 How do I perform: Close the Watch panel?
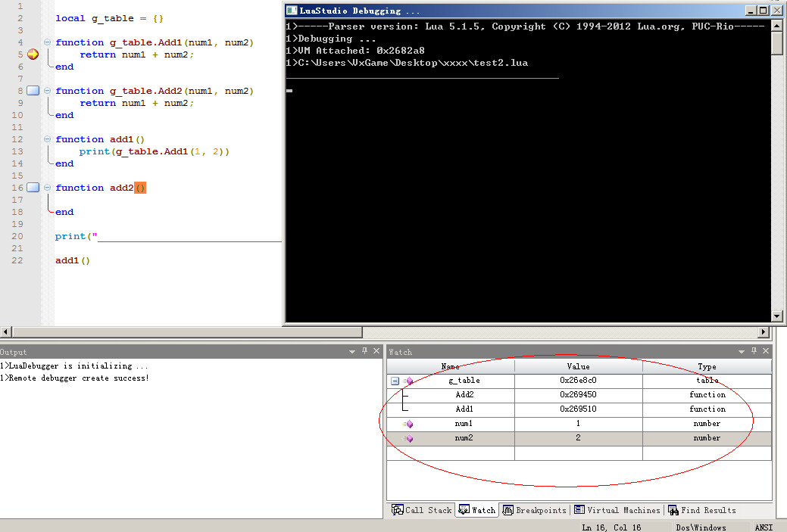766,351
